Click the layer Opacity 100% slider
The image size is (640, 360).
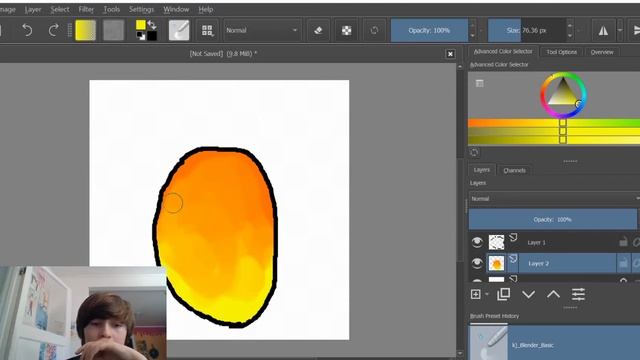pos(553,220)
